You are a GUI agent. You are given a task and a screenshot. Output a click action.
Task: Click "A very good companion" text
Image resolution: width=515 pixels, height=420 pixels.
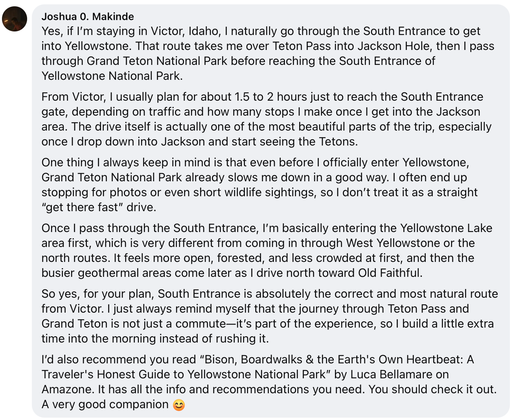pyautogui.click(x=105, y=404)
